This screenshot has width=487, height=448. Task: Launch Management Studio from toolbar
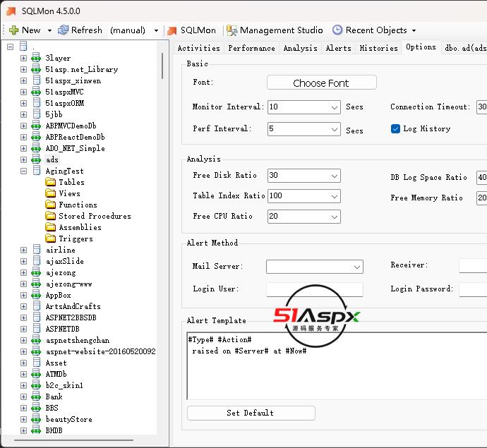tap(231, 30)
